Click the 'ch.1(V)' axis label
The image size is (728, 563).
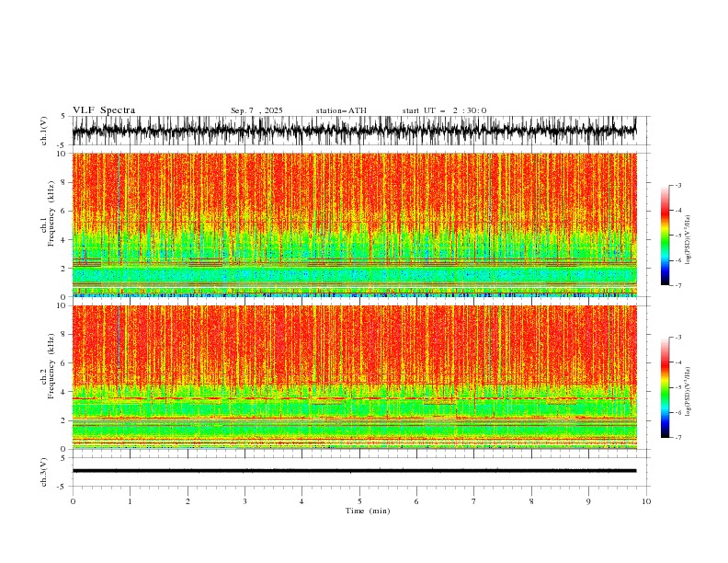[44, 131]
